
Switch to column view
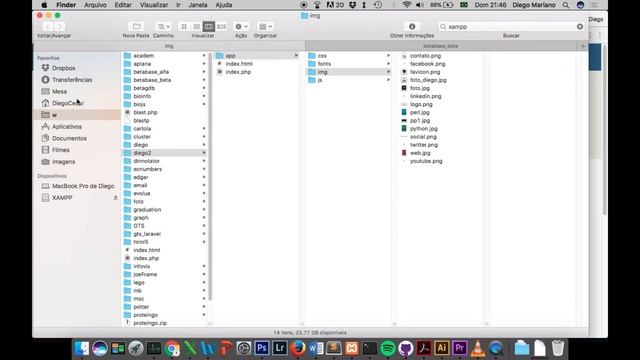[x=209, y=27]
